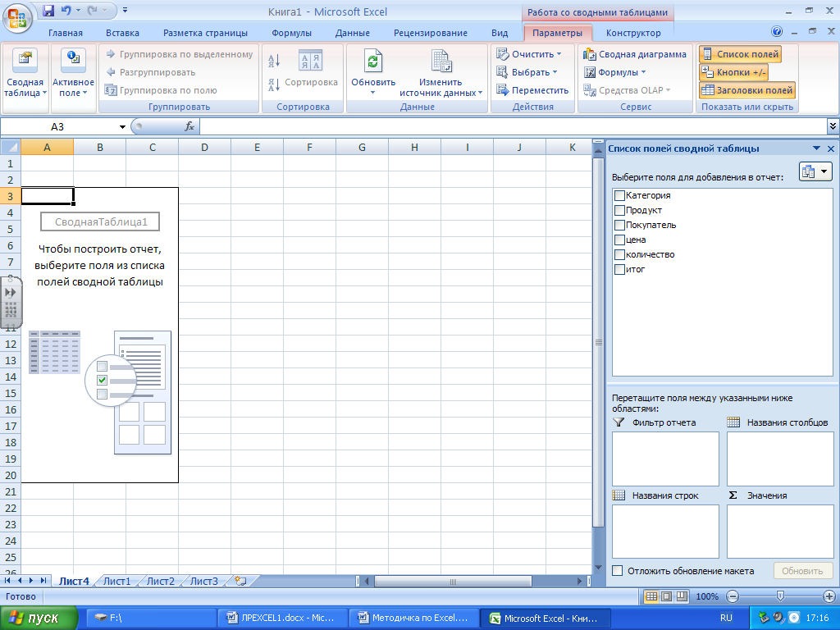Check the цена field
The width and height of the screenshot is (840, 630).
click(619, 240)
